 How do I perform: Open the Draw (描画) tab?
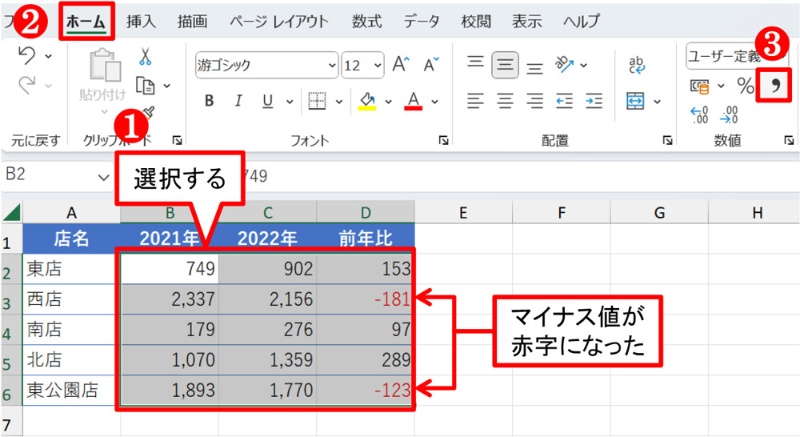pos(192,21)
